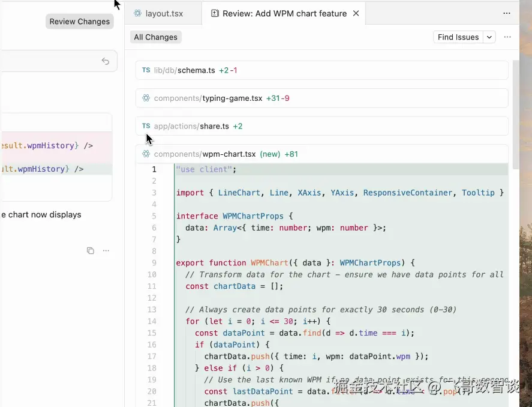
Task: Open more options next to Find Issues
Action: 507,37
